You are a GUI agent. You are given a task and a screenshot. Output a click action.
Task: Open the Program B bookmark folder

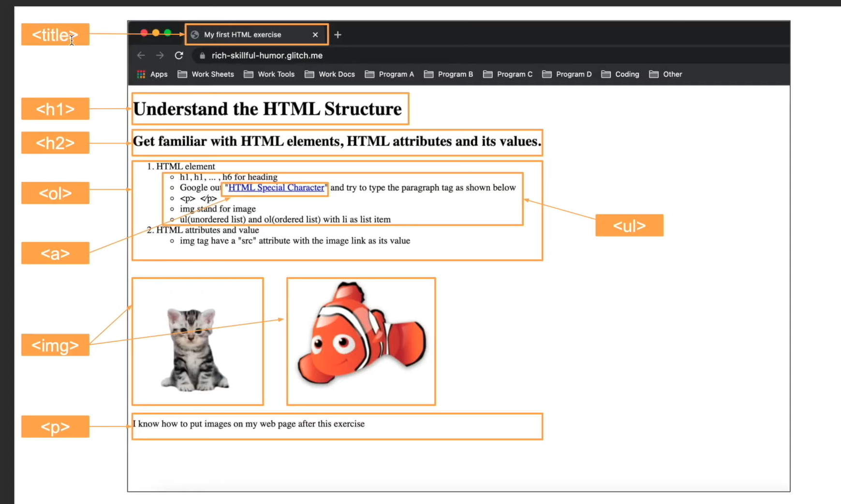click(x=449, y=74)
